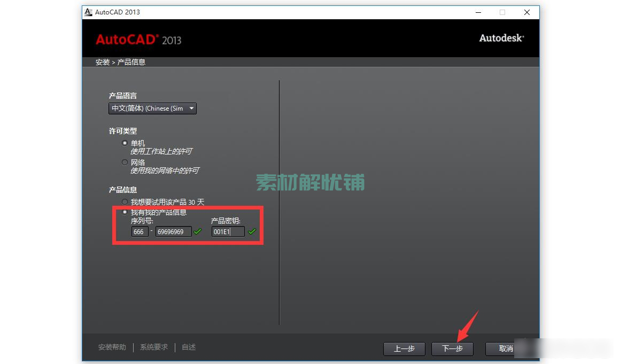This screenshot has height=364, width=620.
Task: Click the 产品信息 breadcrumb text
Action: tap(131, 62)
